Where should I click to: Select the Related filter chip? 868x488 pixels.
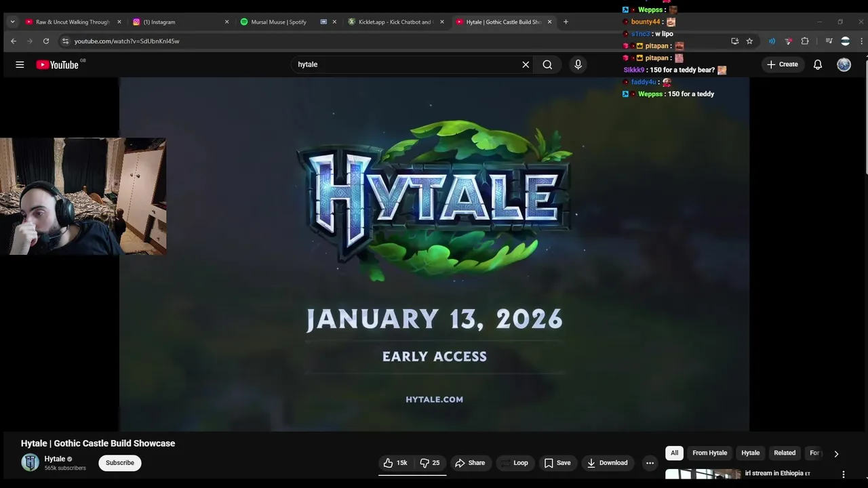[785, 453]
